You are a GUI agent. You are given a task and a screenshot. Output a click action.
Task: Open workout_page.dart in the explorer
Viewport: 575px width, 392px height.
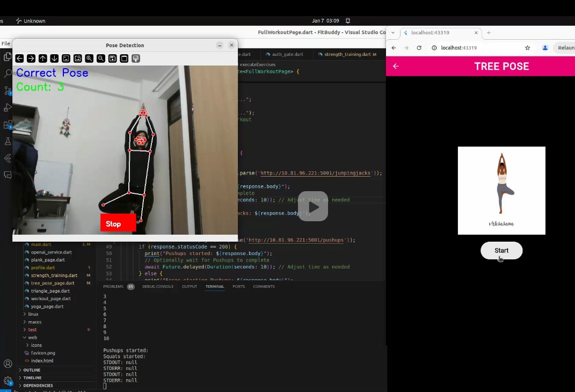[x=50, y=299]
